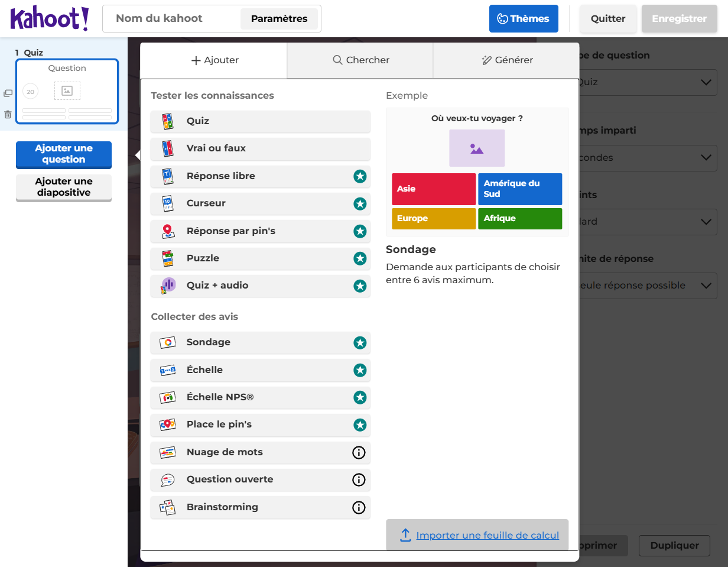Click red Asie answer tile

click(x=434, y=189)
